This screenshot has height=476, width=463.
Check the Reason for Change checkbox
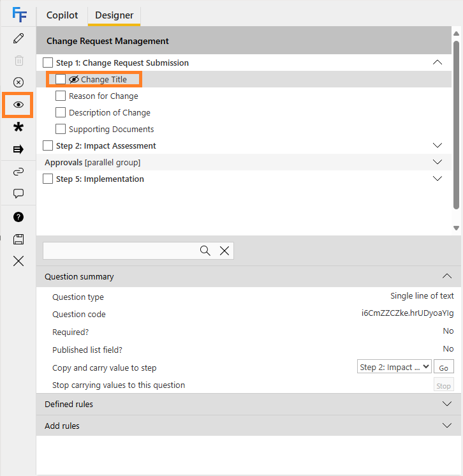click(x=61, y=96)
